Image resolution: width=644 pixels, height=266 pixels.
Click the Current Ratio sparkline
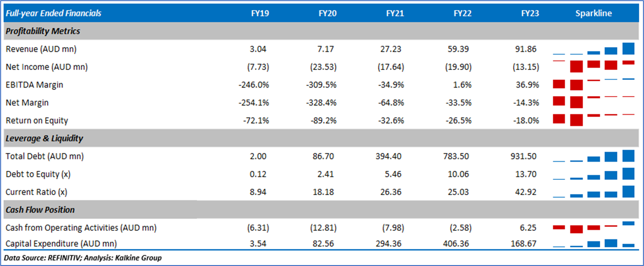[x=594, y=192]
